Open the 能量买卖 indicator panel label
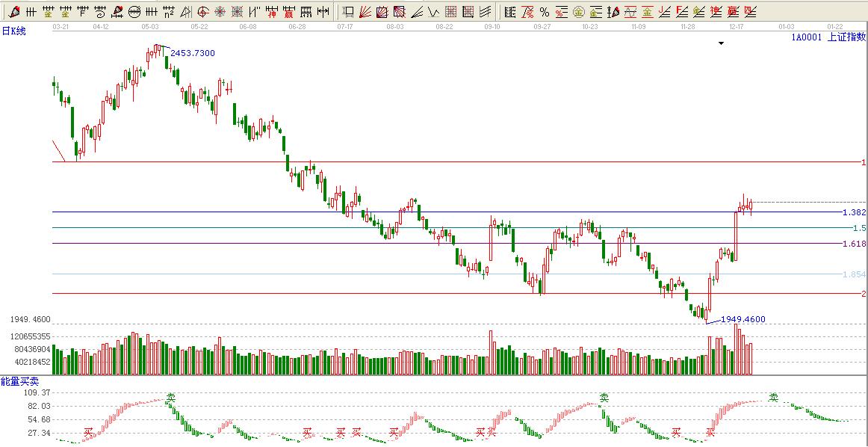 click(x=19, y=381)
